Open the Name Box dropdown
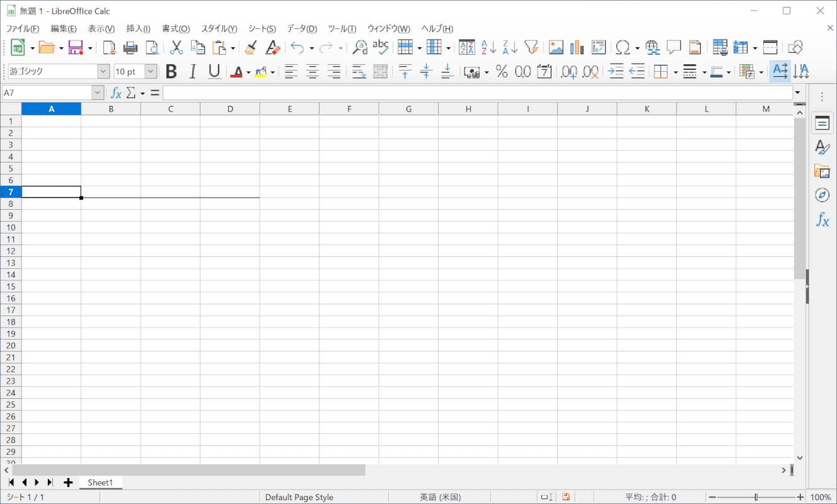The image size is (837, 504). tap(98, 93)
